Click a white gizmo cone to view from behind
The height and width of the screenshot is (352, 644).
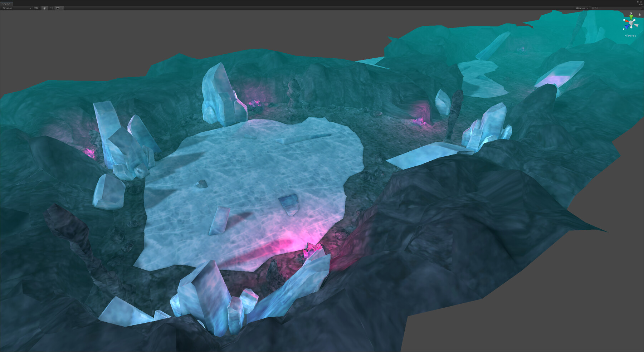[x=637, y=26]
